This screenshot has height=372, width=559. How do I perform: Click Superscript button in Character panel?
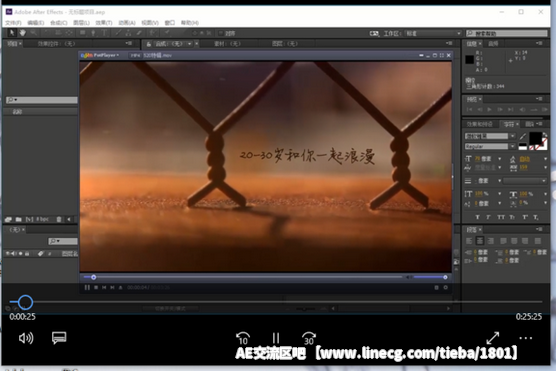525,217
